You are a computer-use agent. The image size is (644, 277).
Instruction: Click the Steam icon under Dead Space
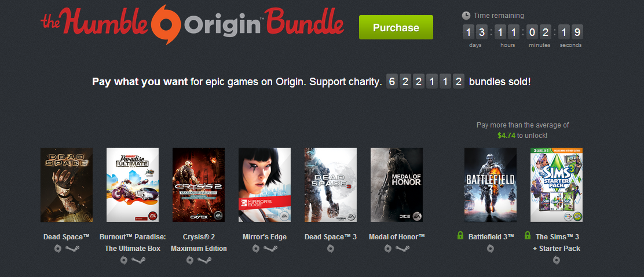(x=72, y=249)
